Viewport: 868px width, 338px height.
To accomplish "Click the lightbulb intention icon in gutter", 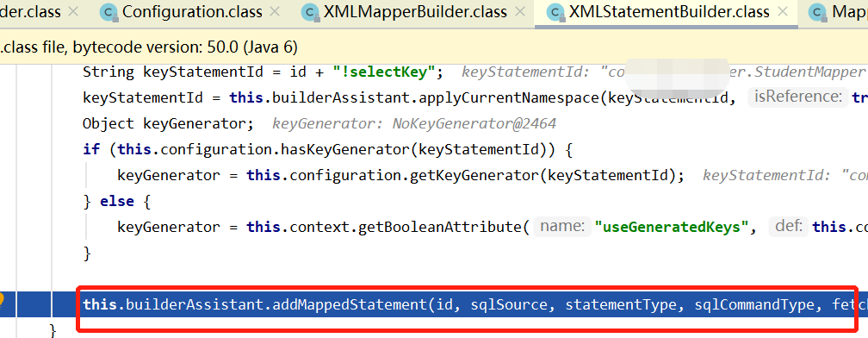I will coord(1,300).
